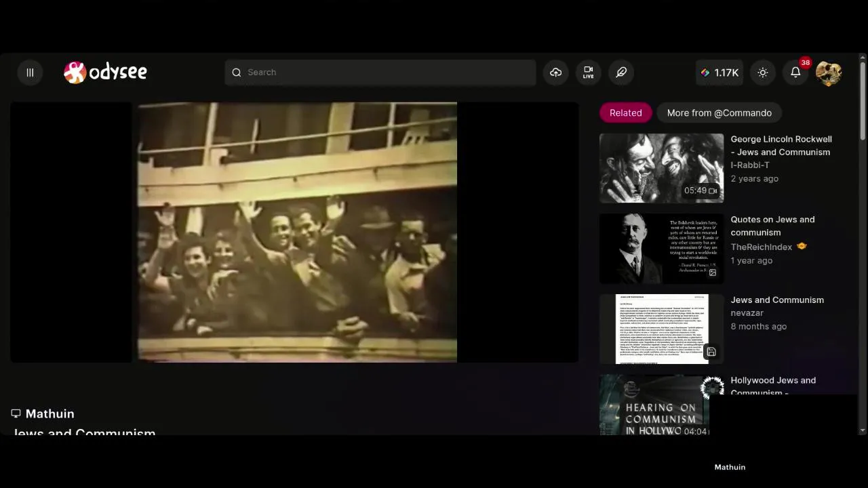Screen dimensions: 868x488
Task: Click image icon on Quotes thumbnail
Action: coord(713,272)
